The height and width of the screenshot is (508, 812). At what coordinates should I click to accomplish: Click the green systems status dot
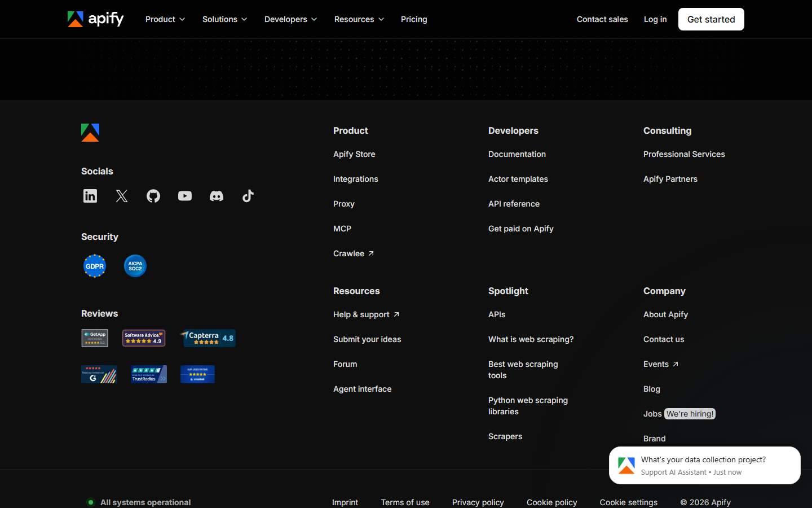tap(91, 502)
